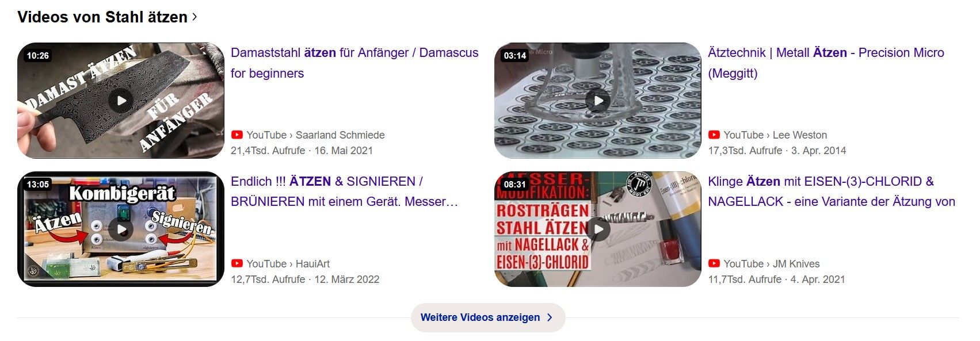The image size is (980, 341).
Task: Play the Rostträgen Stahl Ätzen video
Action: coord(598,229)
